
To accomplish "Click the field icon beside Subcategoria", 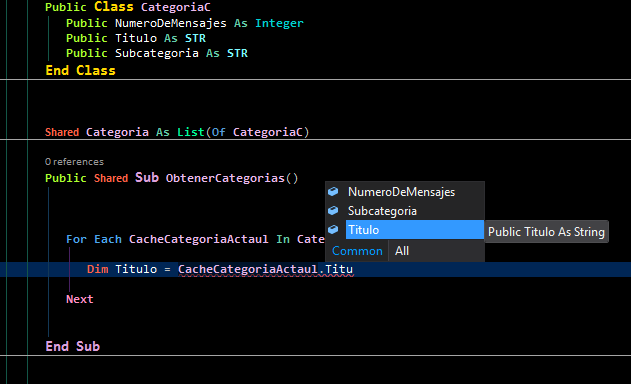I will [x=333, y=211].
